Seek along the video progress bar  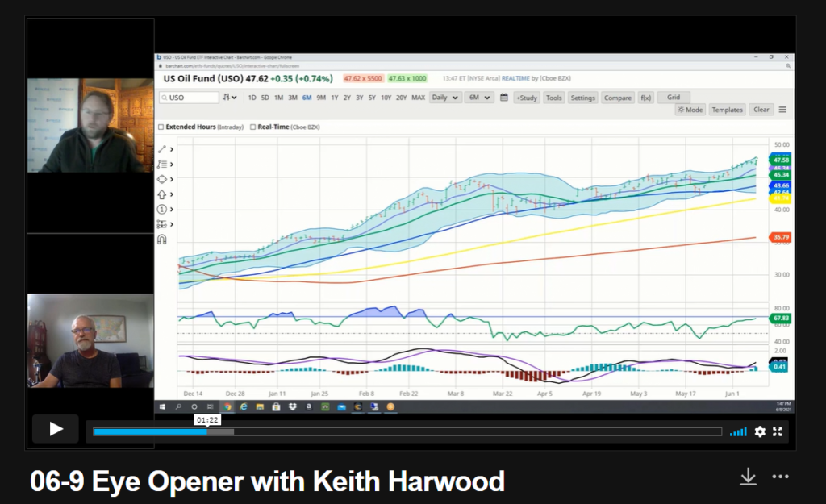pos(407,432)
